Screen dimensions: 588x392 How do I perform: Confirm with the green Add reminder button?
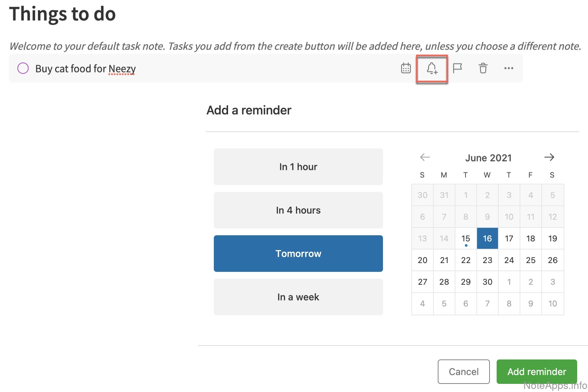pos(537,372)
